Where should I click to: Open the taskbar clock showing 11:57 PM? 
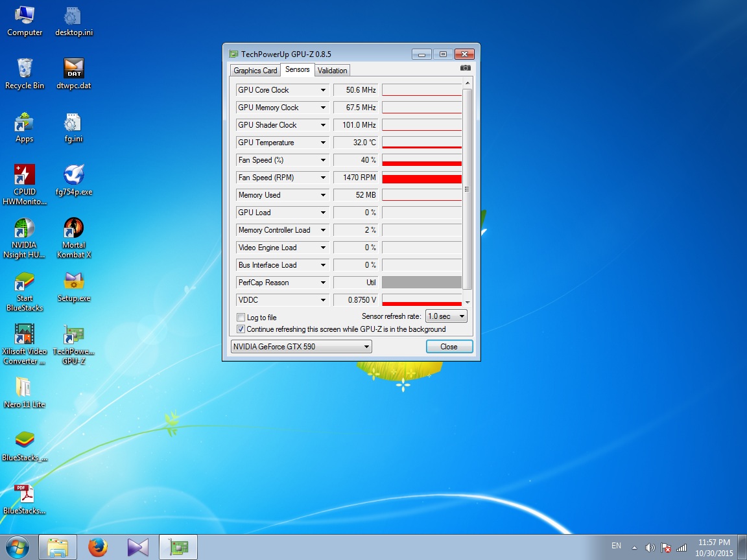(x=714, y=548)
